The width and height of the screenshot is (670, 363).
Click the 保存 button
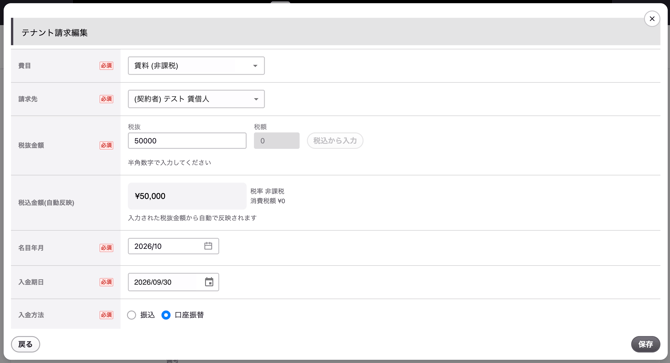645,344
